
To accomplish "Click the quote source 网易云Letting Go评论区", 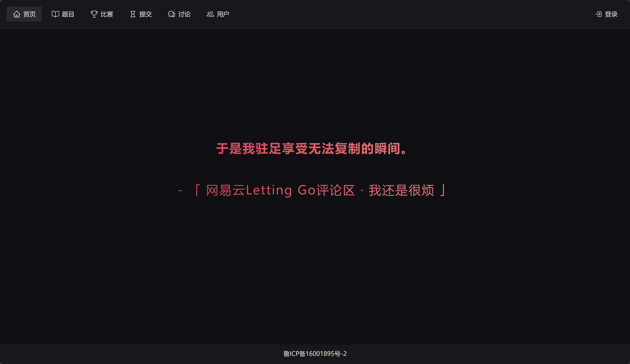I will tap(281, 190).
